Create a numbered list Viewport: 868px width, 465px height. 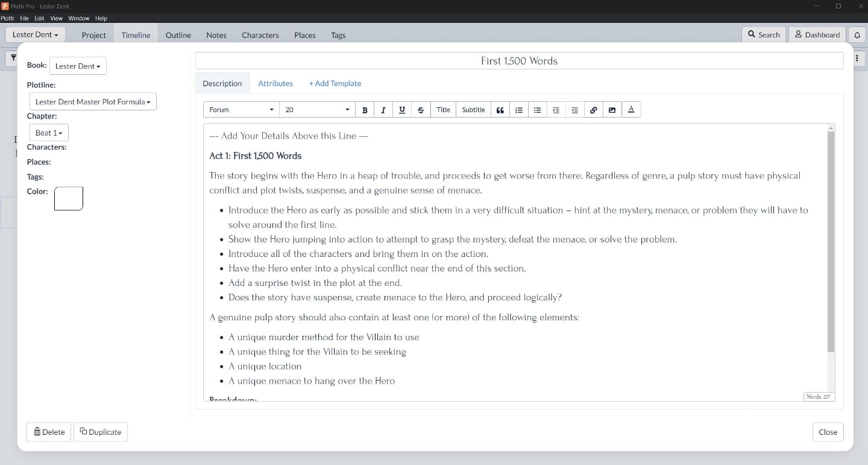(x=518, y=110)
